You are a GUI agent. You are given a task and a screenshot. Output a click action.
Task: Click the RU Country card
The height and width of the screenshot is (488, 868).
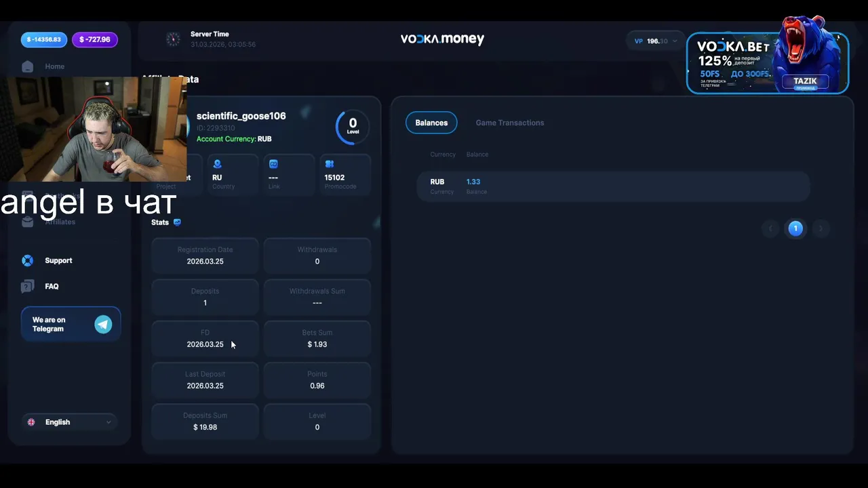point(233,175)
